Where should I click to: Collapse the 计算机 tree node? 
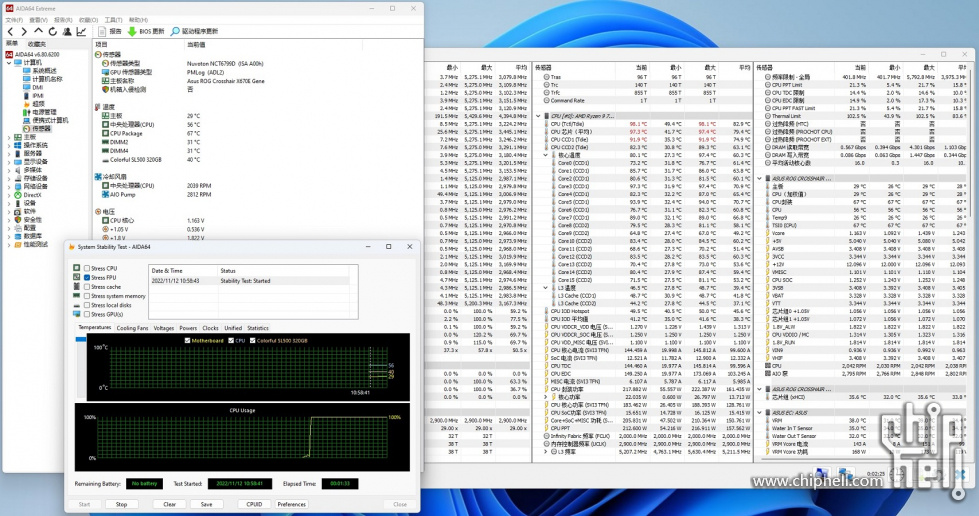click(9, 62)
